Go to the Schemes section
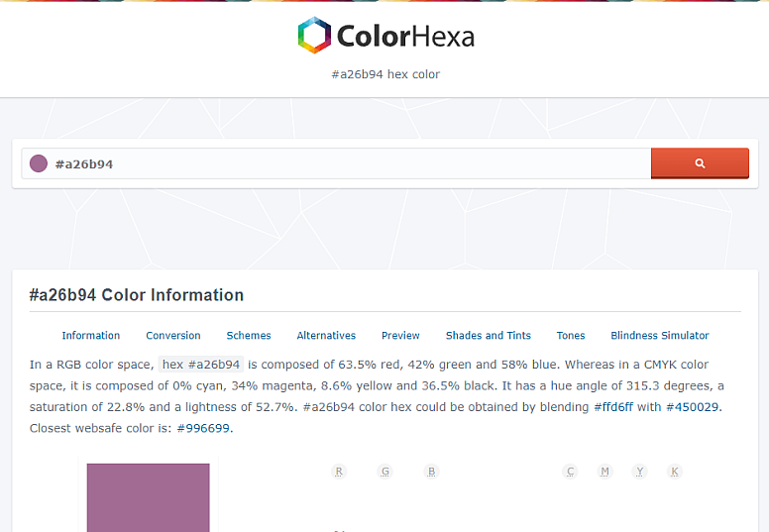769x532 pixels. (x=249, y=336)
